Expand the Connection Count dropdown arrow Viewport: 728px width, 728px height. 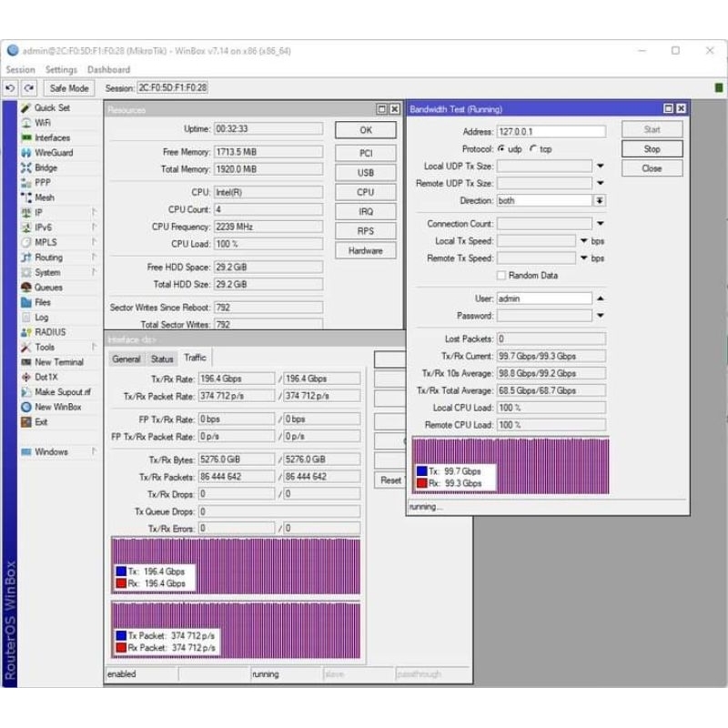click(600, 224)
